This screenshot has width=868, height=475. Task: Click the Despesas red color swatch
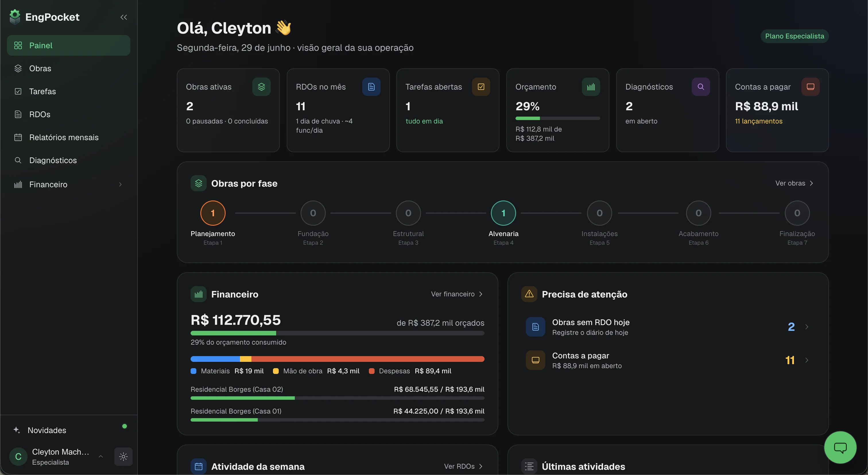click(372, 371)
